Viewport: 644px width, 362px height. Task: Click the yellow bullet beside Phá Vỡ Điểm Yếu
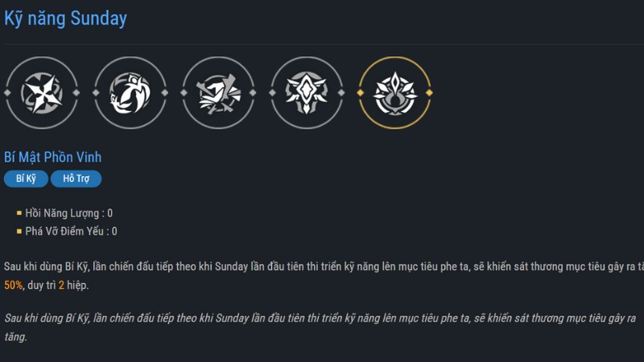tap(19, 231)
